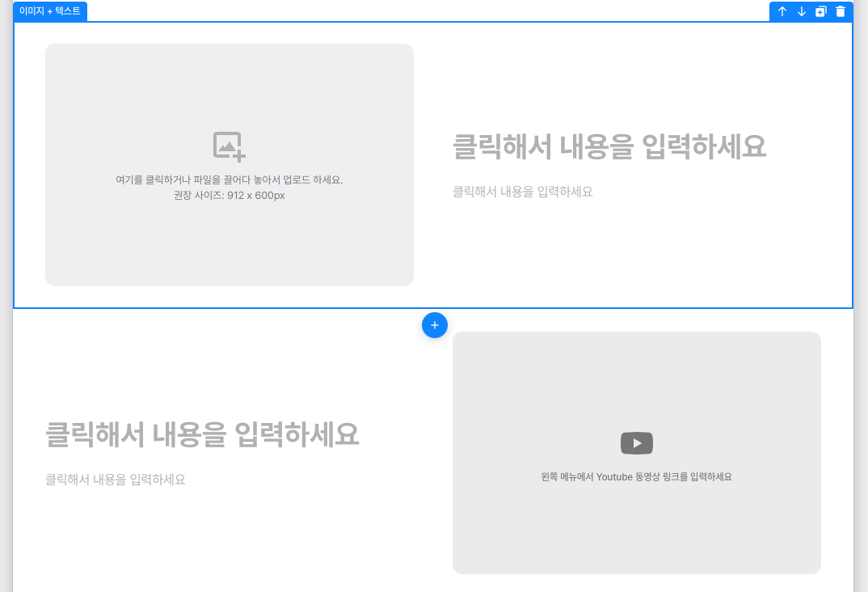Click the YouTube video placeholder area

point(636,453)
